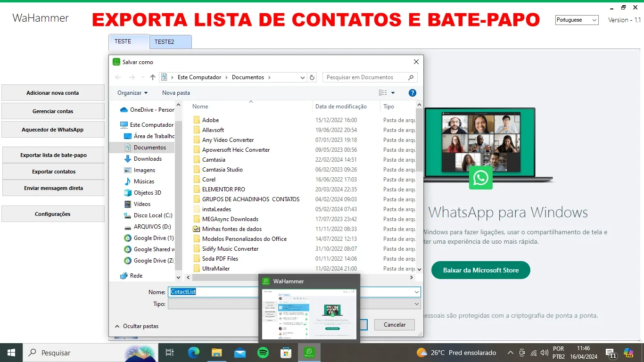The height and width of the screenshot is (362, 644).
Task: Click Baixar da Microsoft Store button
Action: pyautogui.click(x=481, y=270)
